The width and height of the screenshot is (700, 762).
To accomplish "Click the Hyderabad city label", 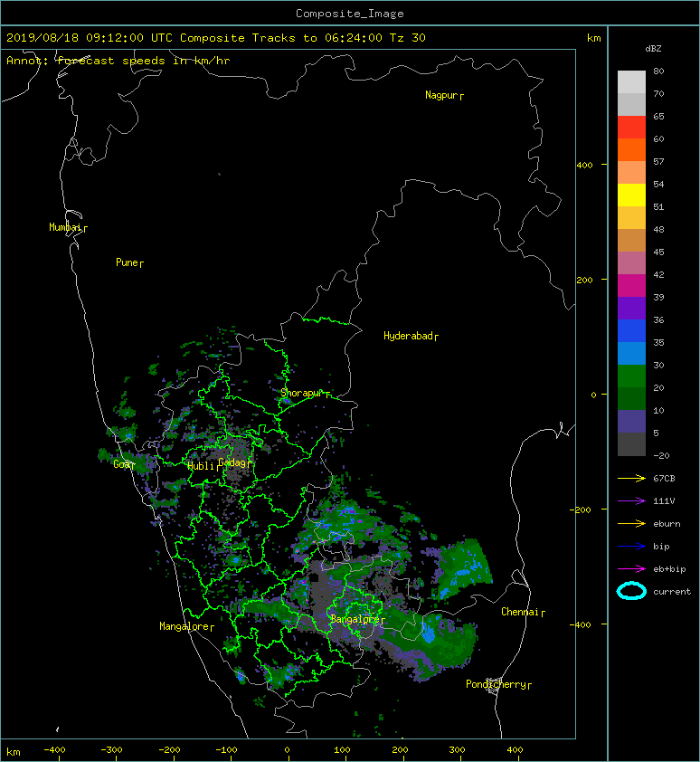I will [408, 336].
